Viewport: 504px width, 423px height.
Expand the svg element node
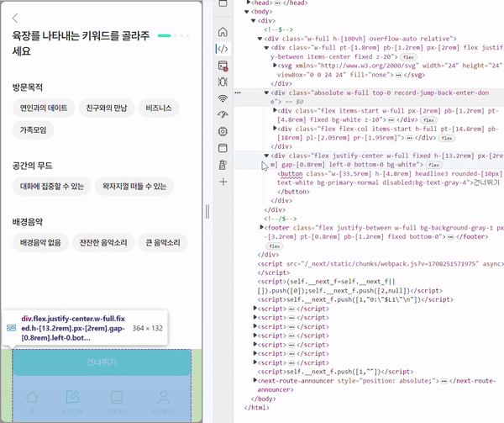(x=275, y=66)
